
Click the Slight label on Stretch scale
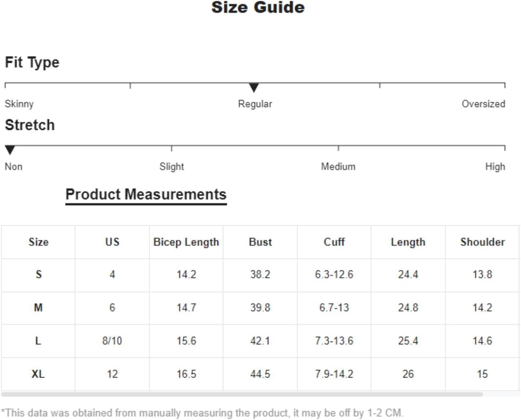click(172, 167)
